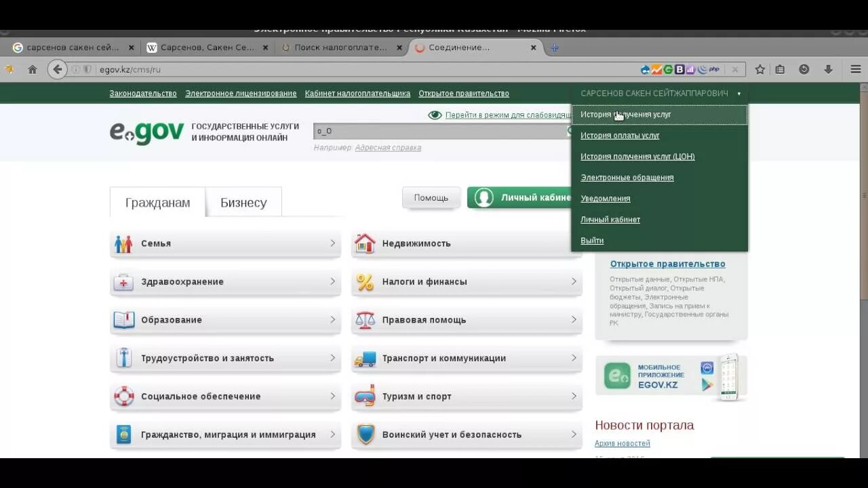Bookmark this page with the star icon

point(760,69)
